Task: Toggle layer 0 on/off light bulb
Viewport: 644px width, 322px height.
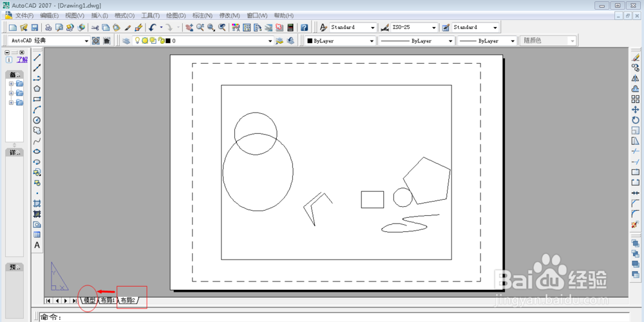Action: tap(138, 41)
